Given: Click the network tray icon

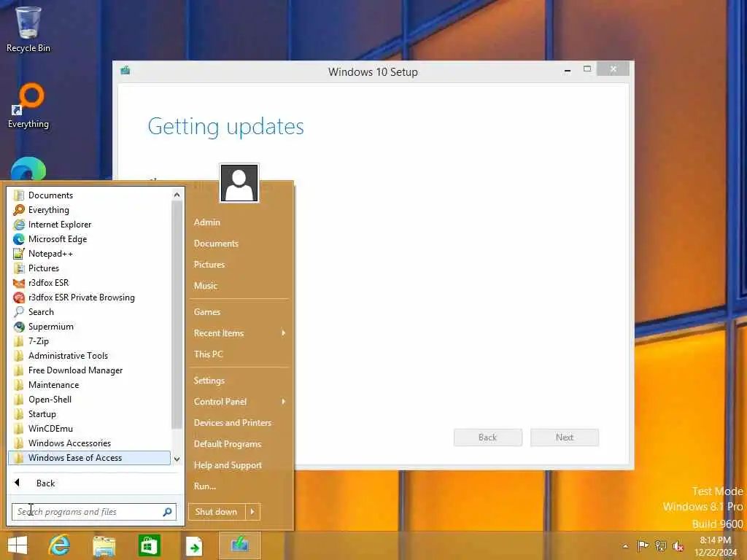Looking at the screenshot, I should pyautogui.click(x=660, y=545).
